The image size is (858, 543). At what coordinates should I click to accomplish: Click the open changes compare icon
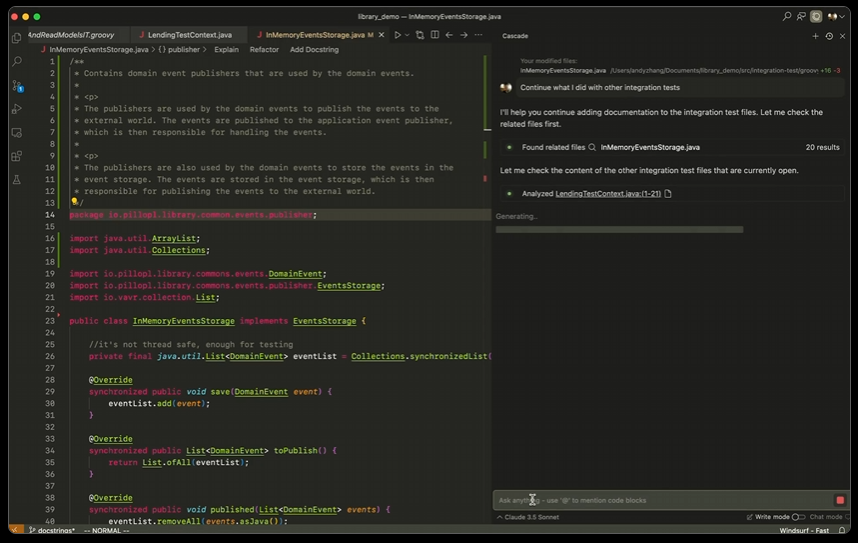pos(420,35)
